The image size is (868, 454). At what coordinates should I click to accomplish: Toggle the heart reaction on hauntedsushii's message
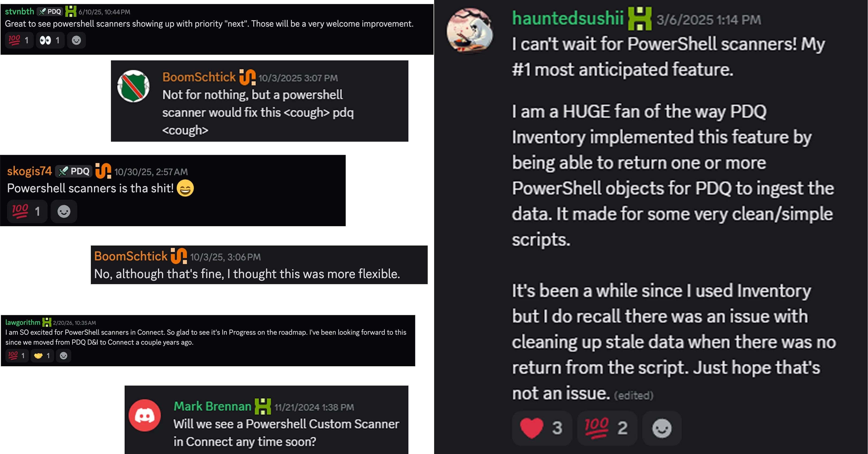(542, 428)
